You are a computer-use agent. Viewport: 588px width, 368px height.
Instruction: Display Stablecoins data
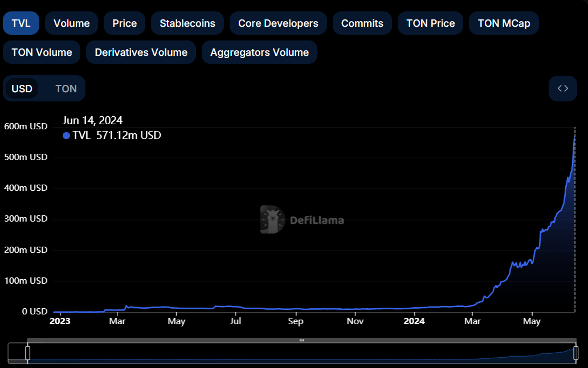point(187,23)
